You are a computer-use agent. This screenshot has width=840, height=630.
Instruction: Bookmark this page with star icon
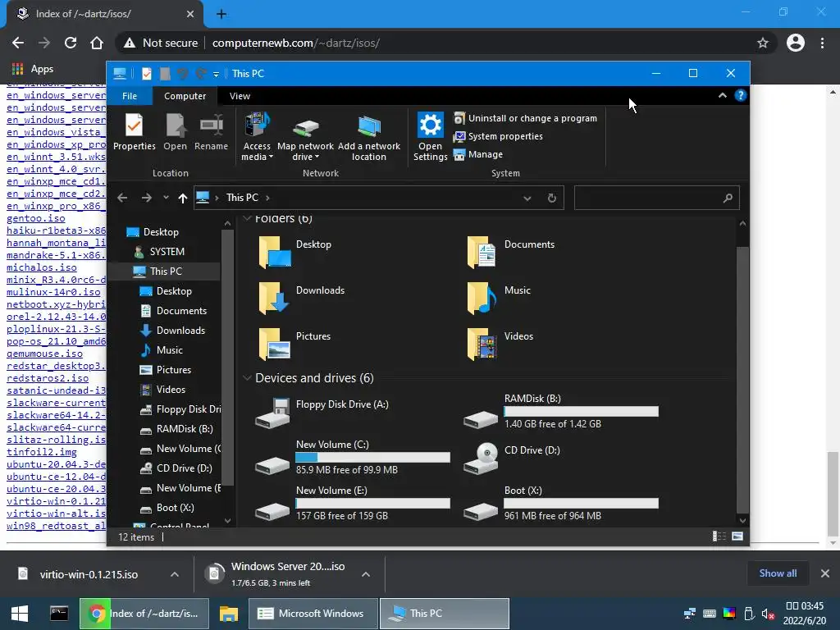point(763,43)
